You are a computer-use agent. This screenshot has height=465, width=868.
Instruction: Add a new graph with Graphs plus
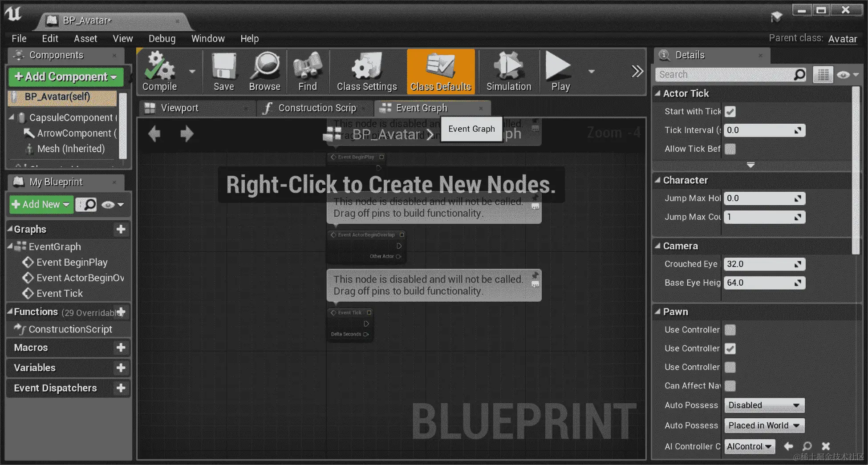pos(121,229)
